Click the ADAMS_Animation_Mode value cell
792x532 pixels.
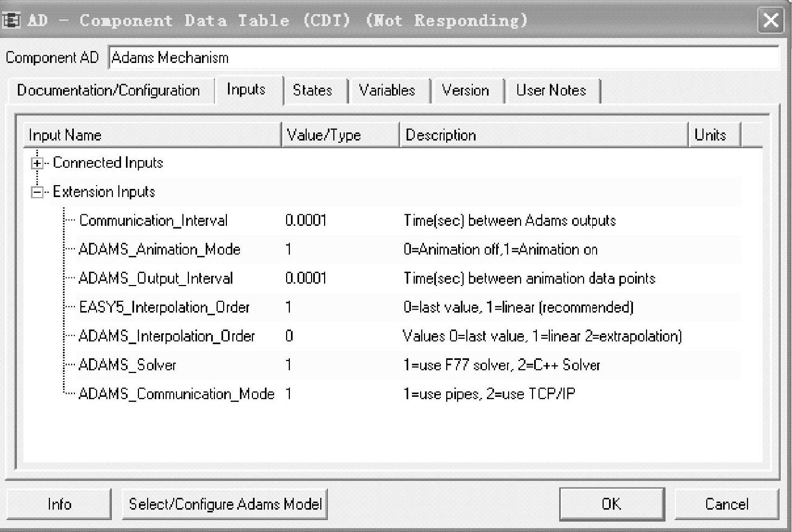(289, 249)
